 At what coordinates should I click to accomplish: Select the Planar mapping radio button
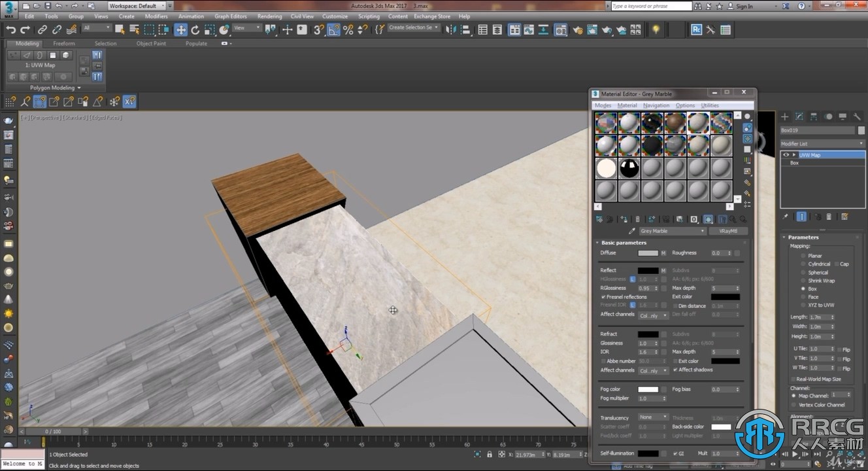coord(803,256)
